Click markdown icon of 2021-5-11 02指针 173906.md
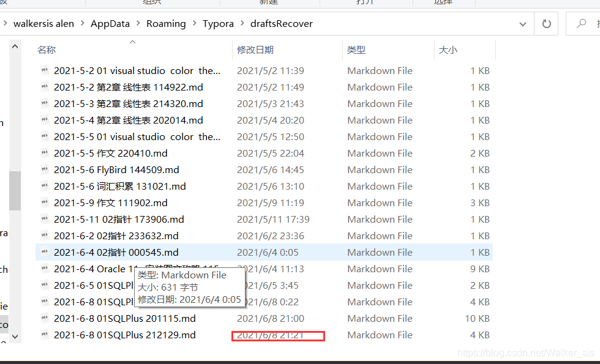The height and width of the screenshot is (364, 600). [45, 219]
